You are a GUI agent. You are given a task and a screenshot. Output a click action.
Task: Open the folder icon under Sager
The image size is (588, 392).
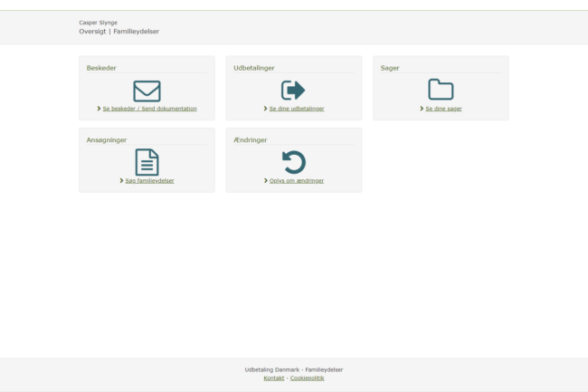click(x=441, y=90)
